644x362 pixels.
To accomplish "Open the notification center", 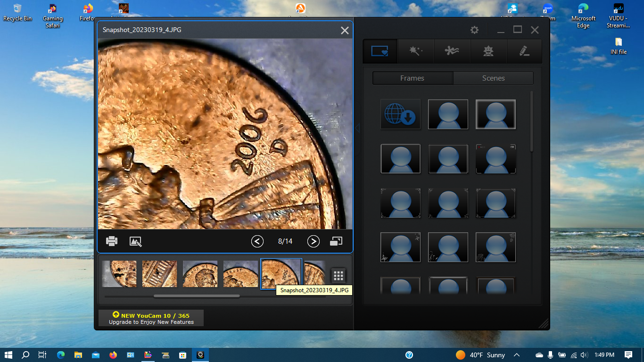I will pos(628,355).
